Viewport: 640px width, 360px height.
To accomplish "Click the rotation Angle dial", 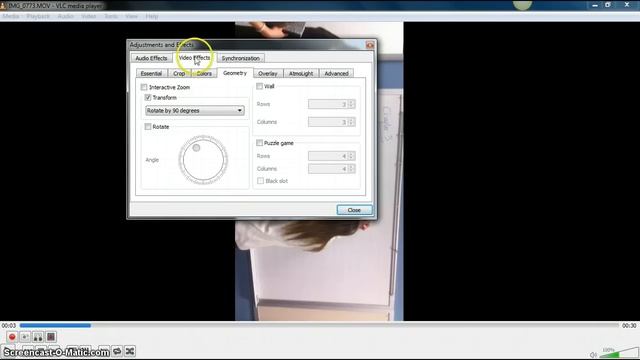I will tap(203, 160).
